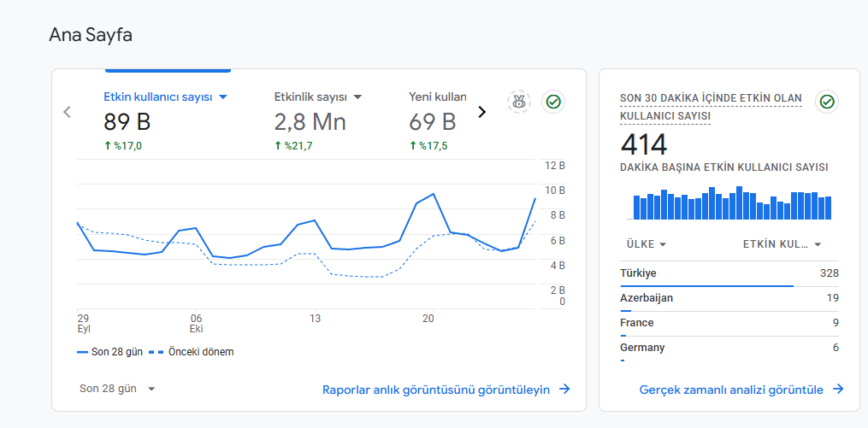The width and height of the screenshot is (868, 428).
Task: Open the ETKİN KUL... metric dropdown
Action: (782, 243)
